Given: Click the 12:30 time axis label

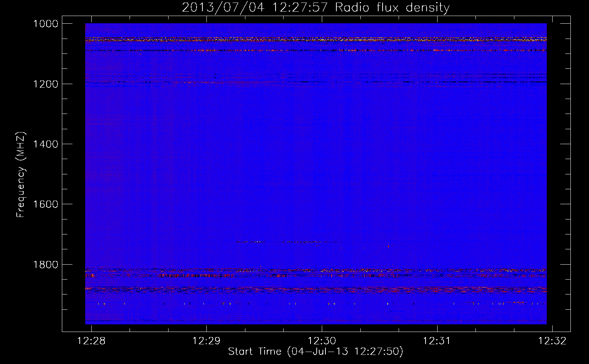Looking at the screenshot, I should click(322, 341).
